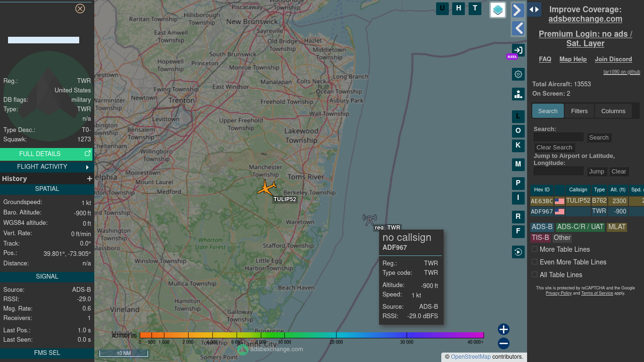Click the T map toggle button
The image size is (644, 362).
tap(475, 8)
